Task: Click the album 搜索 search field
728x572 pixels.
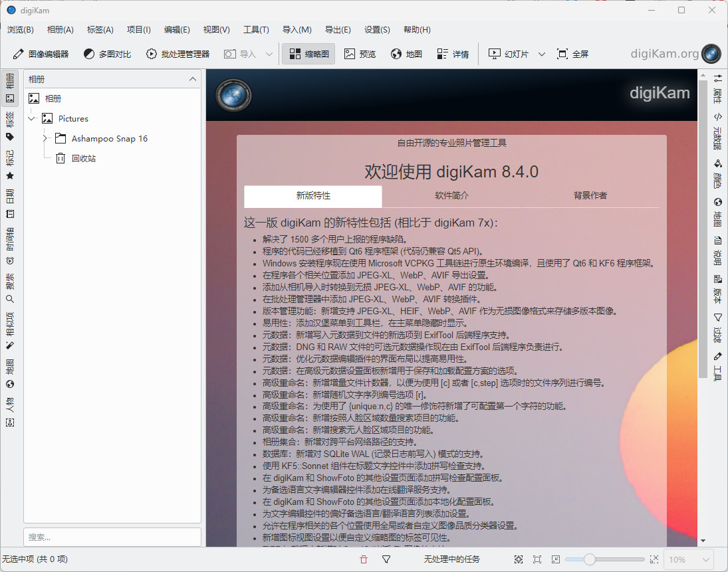Action: pos(112,537)
